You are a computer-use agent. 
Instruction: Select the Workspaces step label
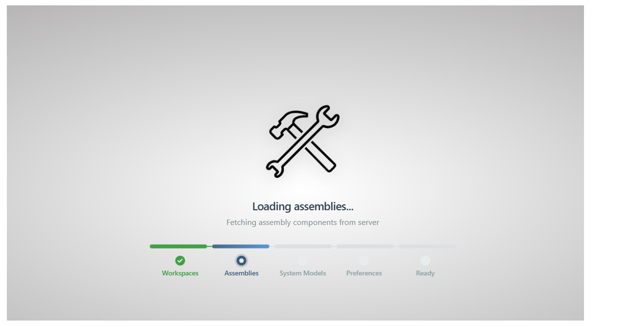(180, 273)
